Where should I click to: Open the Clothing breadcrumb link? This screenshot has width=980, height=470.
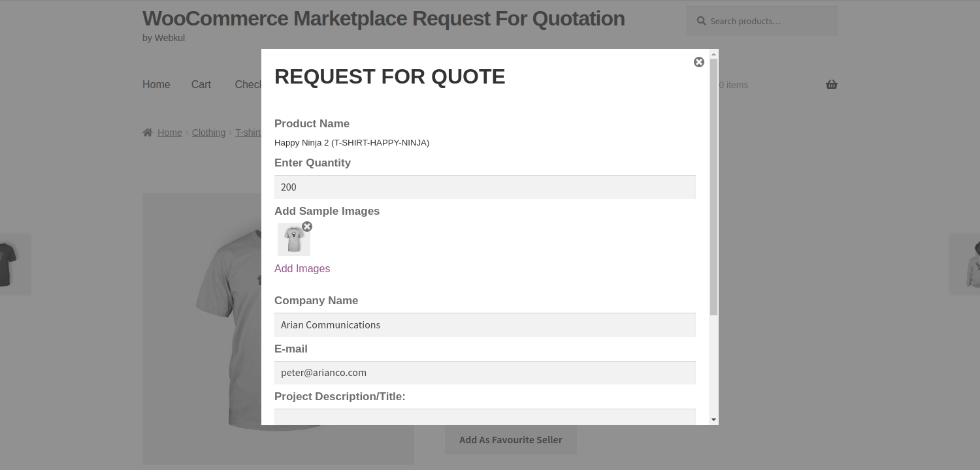coord(208,133)
